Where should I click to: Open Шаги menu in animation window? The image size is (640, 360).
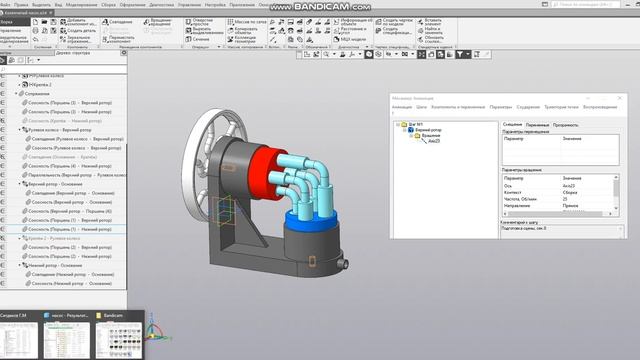[x=422, y=107]
